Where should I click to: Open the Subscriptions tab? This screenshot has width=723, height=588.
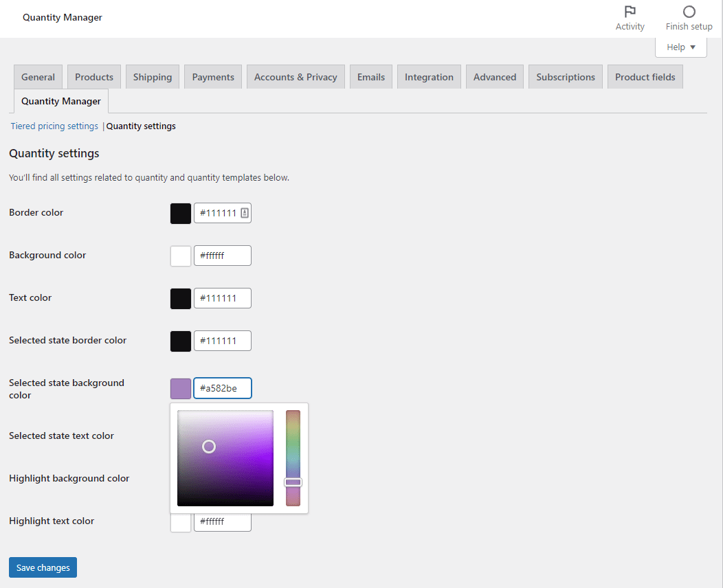coord(566,77)
